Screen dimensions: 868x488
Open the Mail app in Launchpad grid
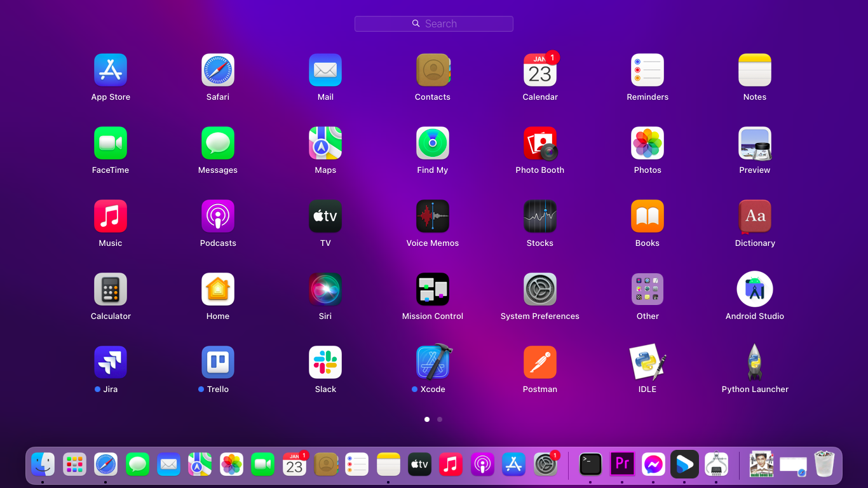click(325, 70)
